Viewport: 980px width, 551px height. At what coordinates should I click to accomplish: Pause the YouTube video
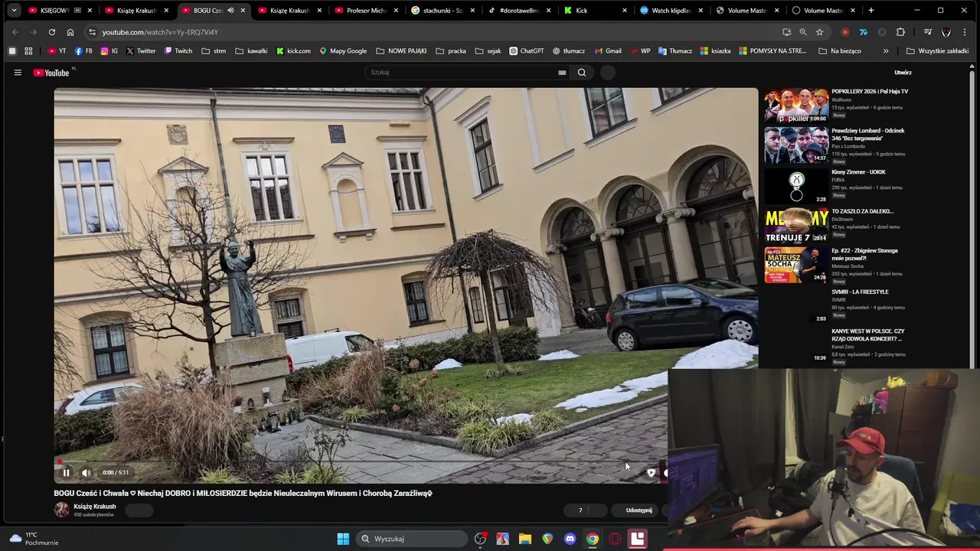pos(66,473)
